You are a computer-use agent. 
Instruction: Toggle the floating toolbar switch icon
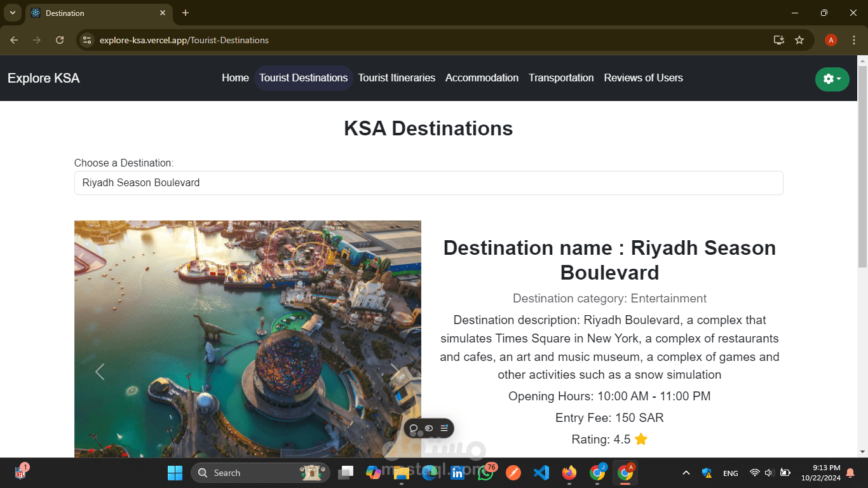point(429,428)
